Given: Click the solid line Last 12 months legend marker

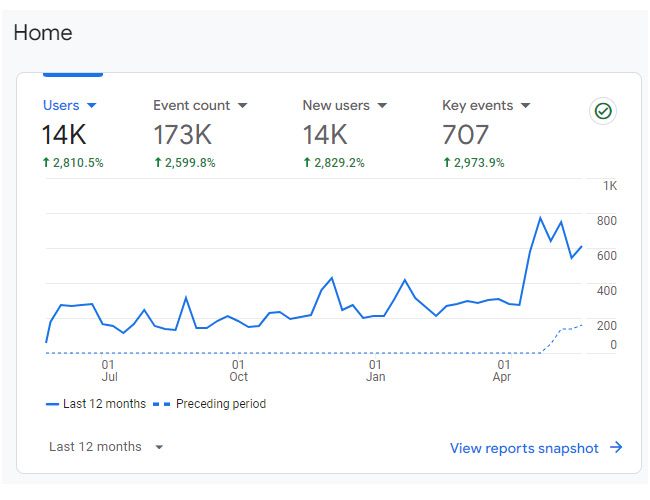Looking at the screenshot, I should coord(52,404).
